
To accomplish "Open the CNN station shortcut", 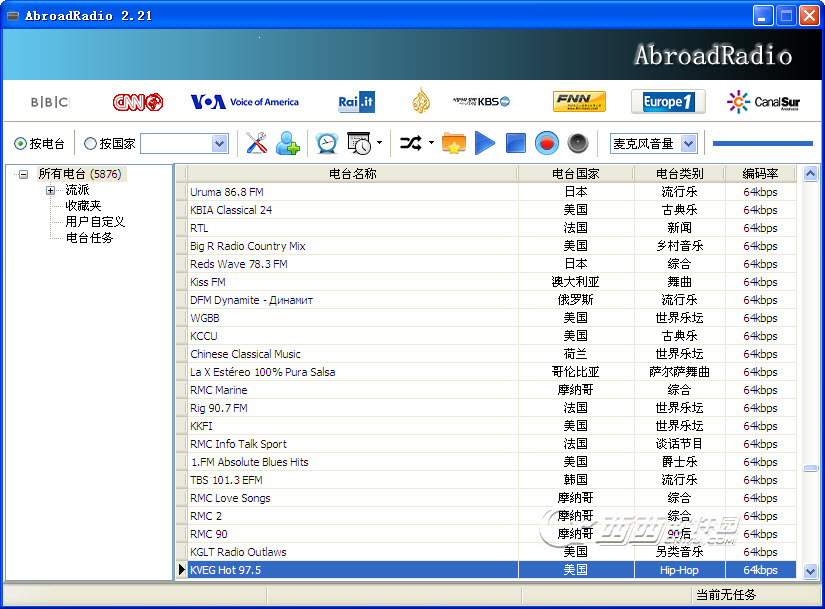I will (137, 102).
